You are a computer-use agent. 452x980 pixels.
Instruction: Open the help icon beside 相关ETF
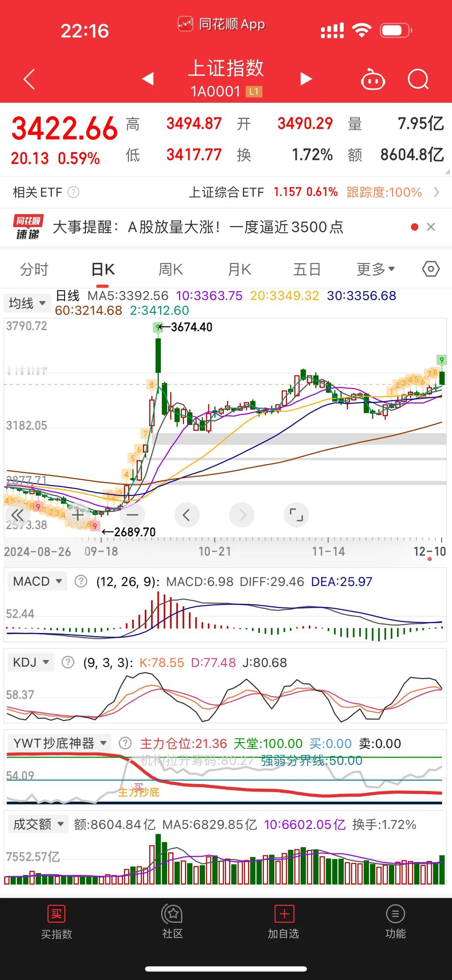(73, 192)
